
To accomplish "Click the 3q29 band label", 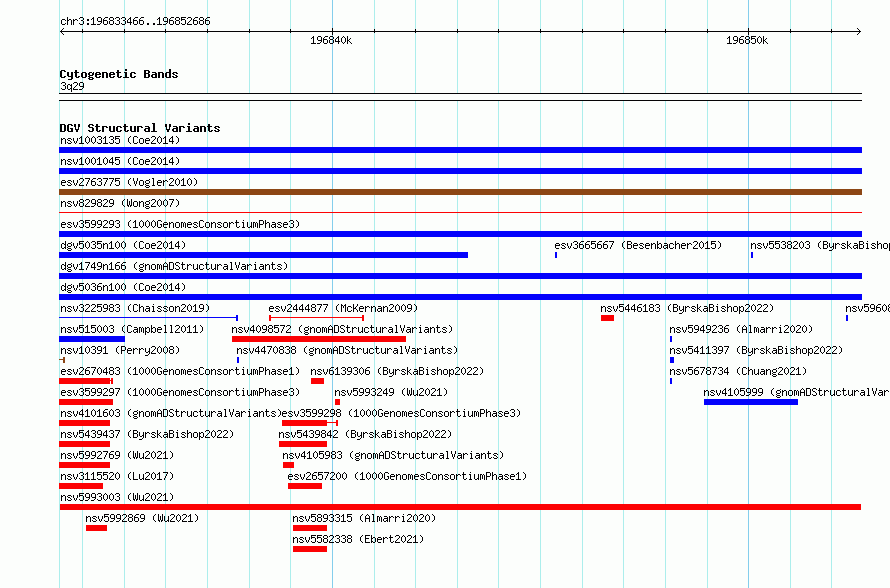I will pos(72,86).
